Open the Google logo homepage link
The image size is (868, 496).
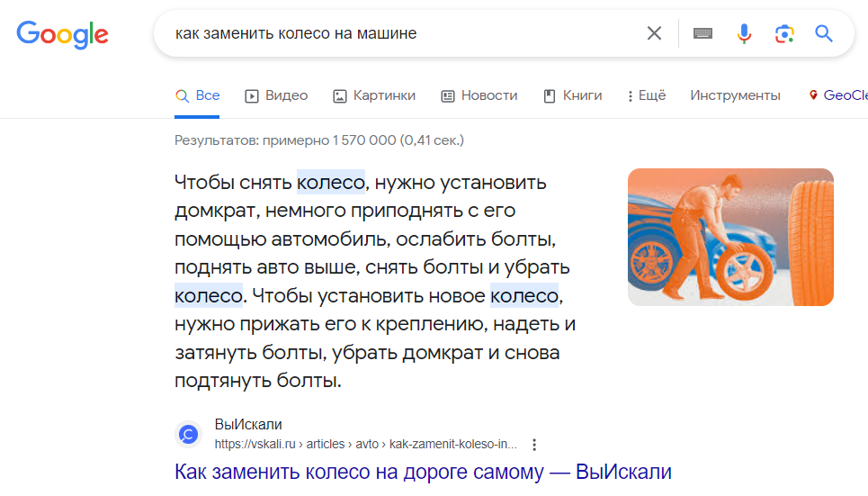[x=62, y=34]
